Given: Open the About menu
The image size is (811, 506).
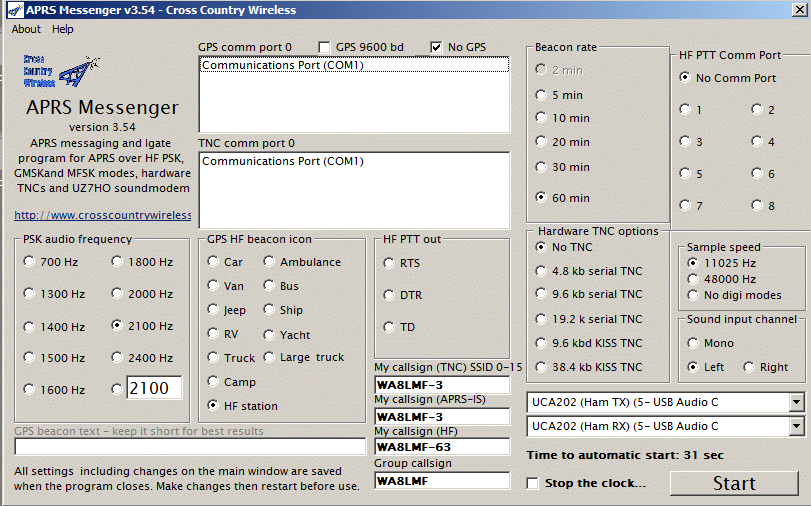Looking at the screenshot, I should click(x=26, y=29).
